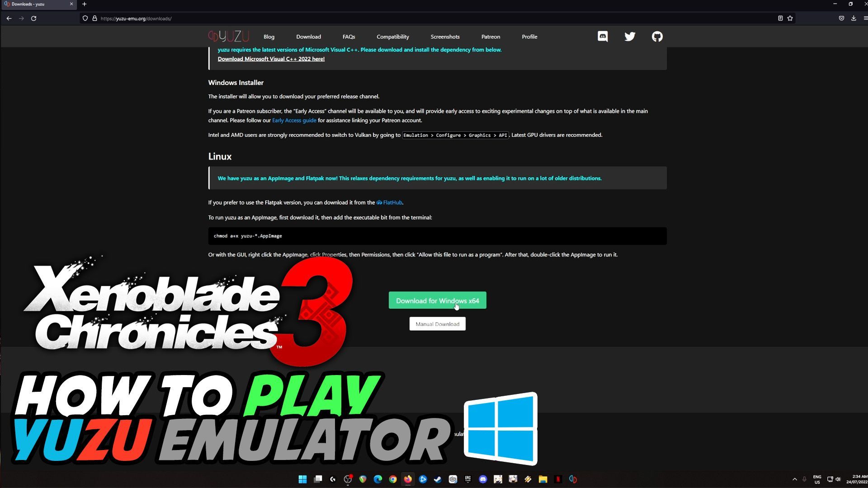Click the Blog navigation menu item

tap(269, 37)
